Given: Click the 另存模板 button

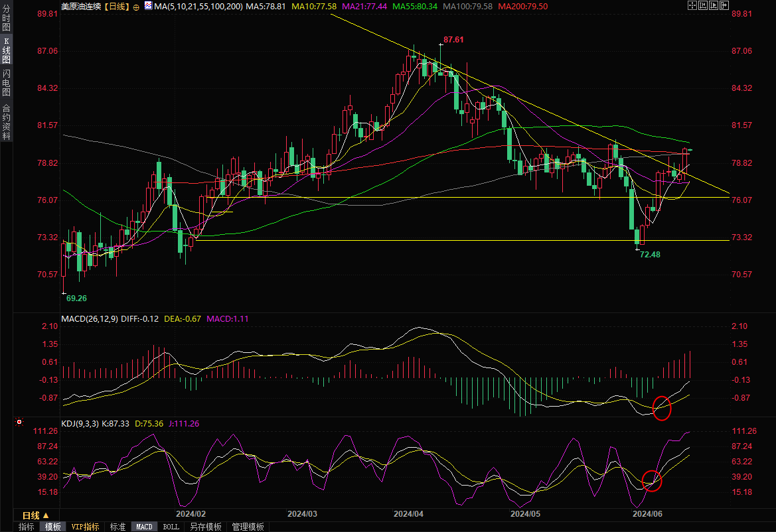Looking at the screenshot, I should pos(206,527).
